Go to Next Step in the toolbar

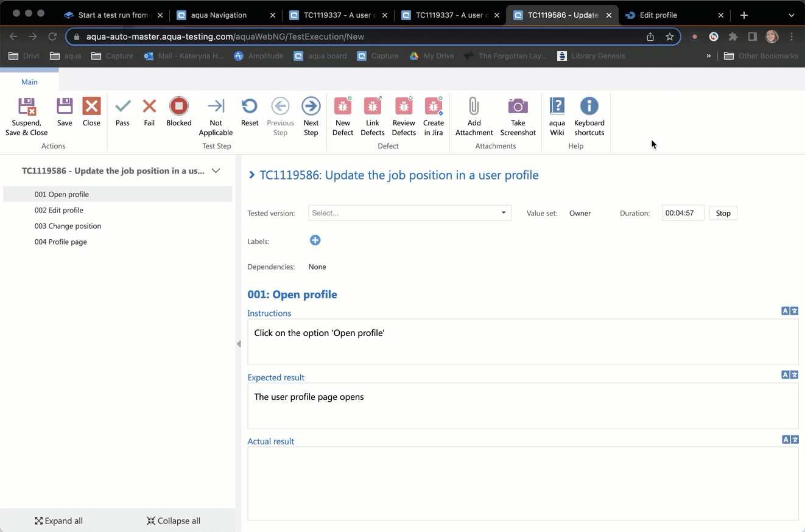point(311,107)
